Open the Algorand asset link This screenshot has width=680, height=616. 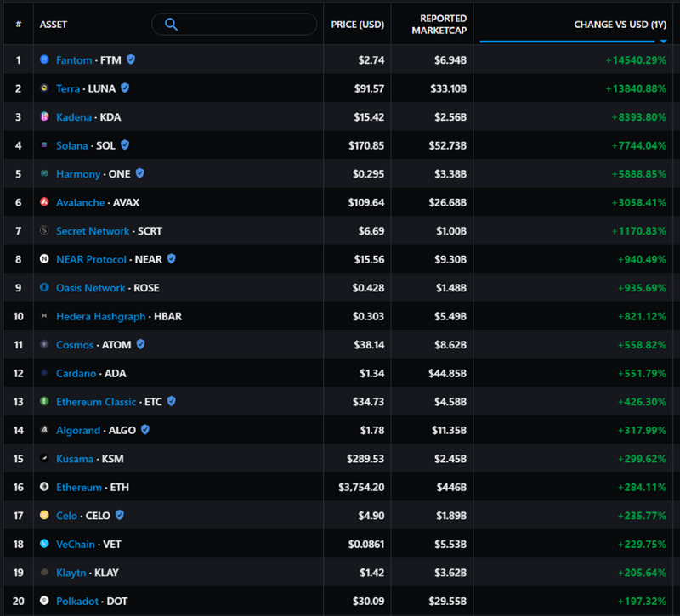78,431
